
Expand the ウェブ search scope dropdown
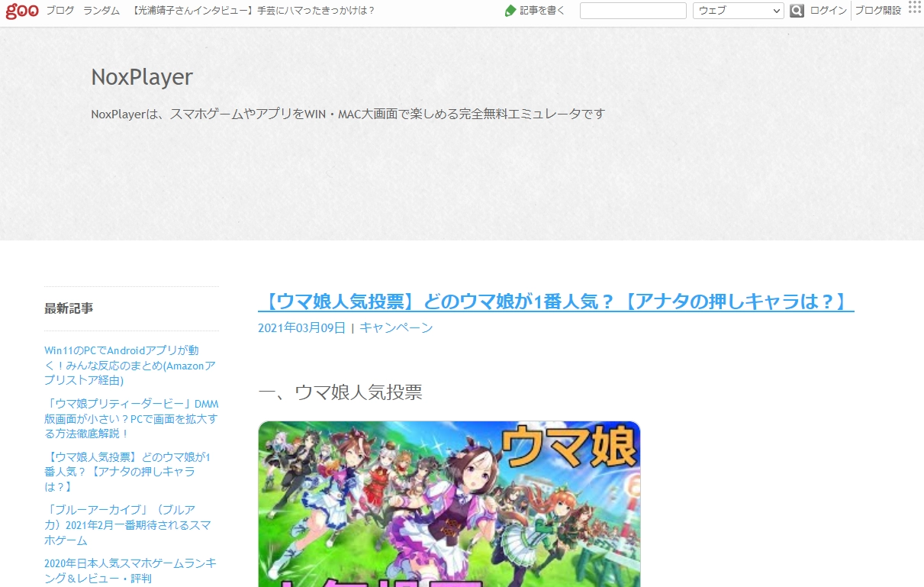pos(738,11)
